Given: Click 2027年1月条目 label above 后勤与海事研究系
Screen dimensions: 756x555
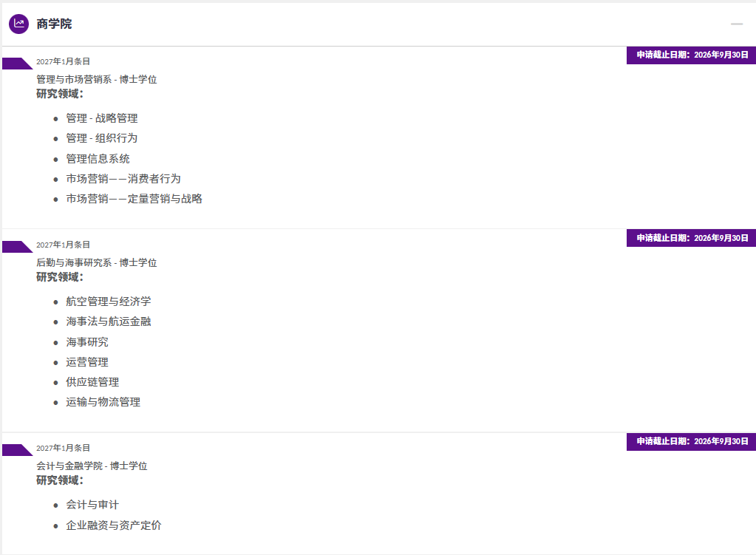Looking at the screenshot, I should (x=63, y=245).
